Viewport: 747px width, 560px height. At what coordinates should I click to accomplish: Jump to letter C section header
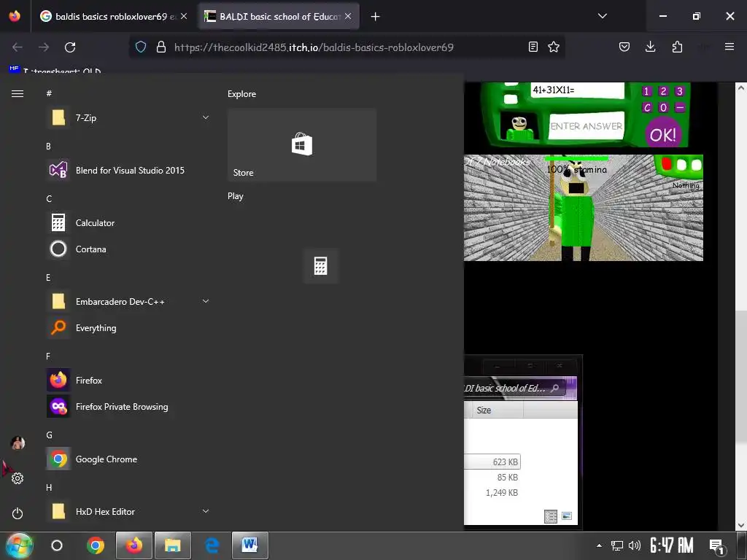(49, 198)
